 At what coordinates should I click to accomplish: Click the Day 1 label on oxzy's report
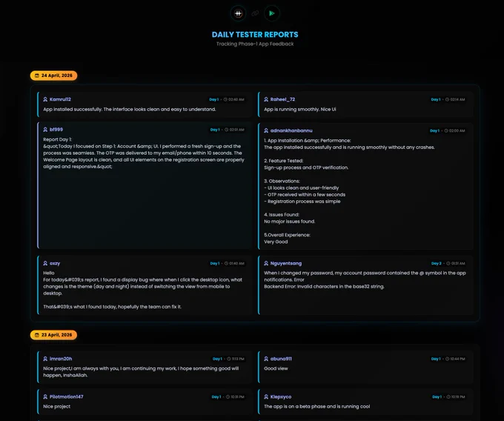pyautogui.click(x=215, y=264)
